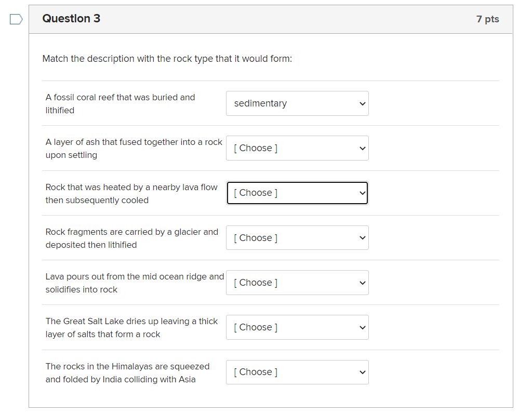The image size is (532, 413).
Task: Click the 7 pts label
Action: pyautogui.click(x=487, y=19)
